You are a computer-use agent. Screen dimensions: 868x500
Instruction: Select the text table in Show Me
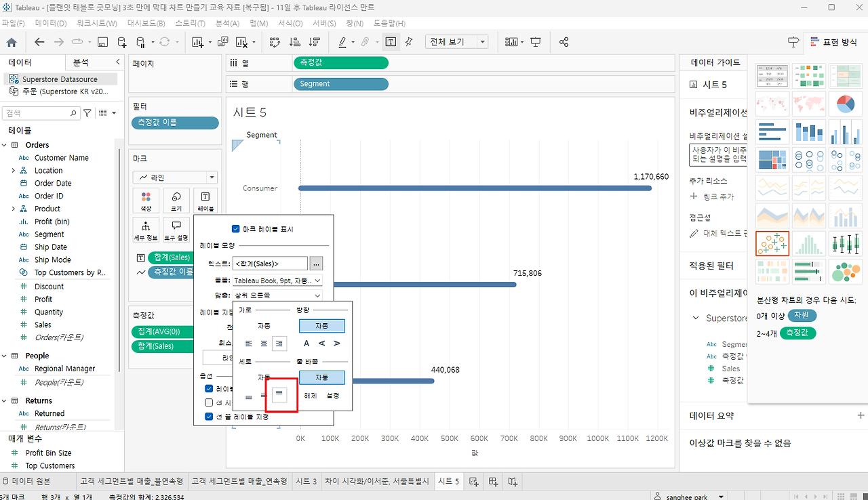(x=772, y=77)
